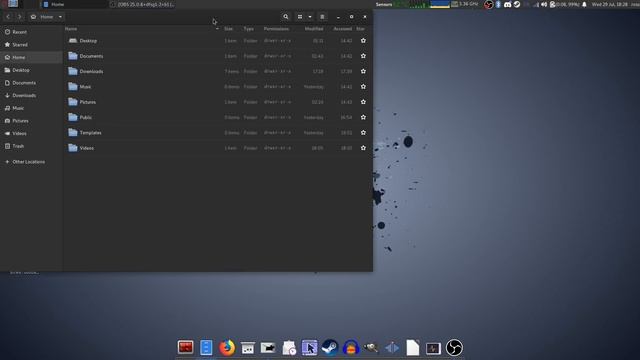The height and width of the screenshot is (360, 640).
Task: Open view options dropdown arrow
Action: click(x=310, y=17)
